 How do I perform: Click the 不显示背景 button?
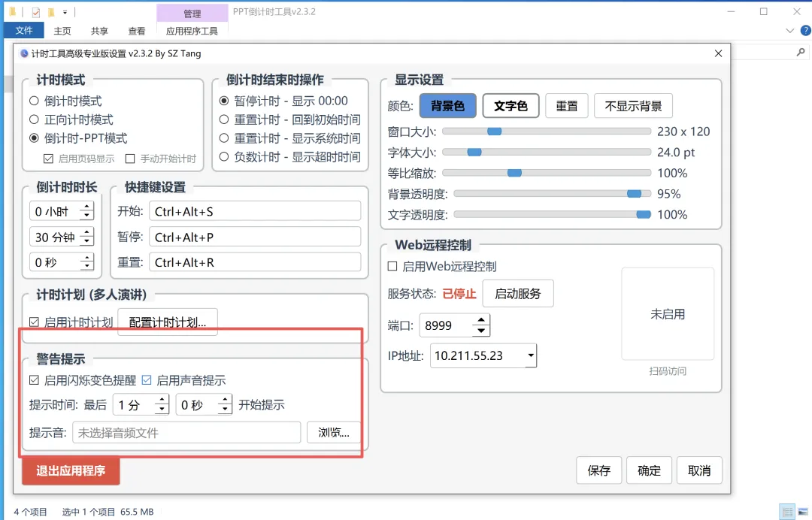(633, 106)
